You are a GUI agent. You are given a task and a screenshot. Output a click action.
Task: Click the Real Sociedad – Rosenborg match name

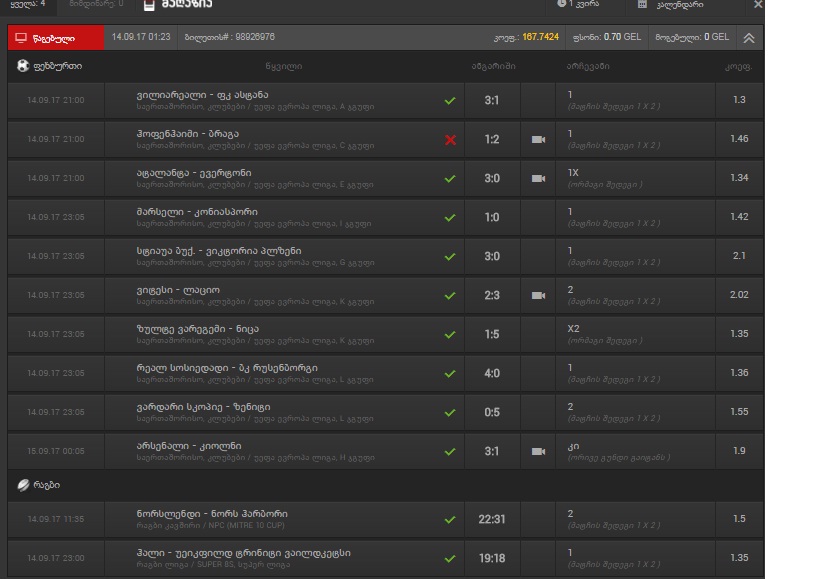[x=227, y=368]
